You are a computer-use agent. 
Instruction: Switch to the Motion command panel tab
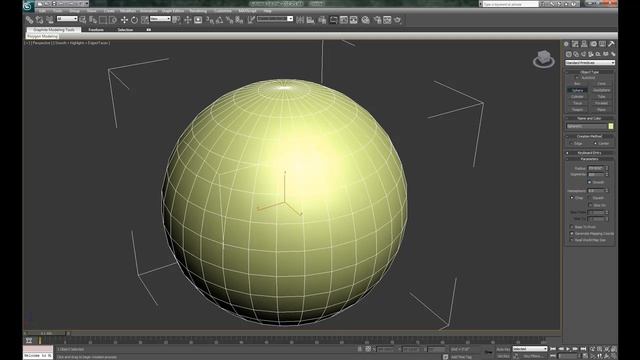(x=593, y=44)
